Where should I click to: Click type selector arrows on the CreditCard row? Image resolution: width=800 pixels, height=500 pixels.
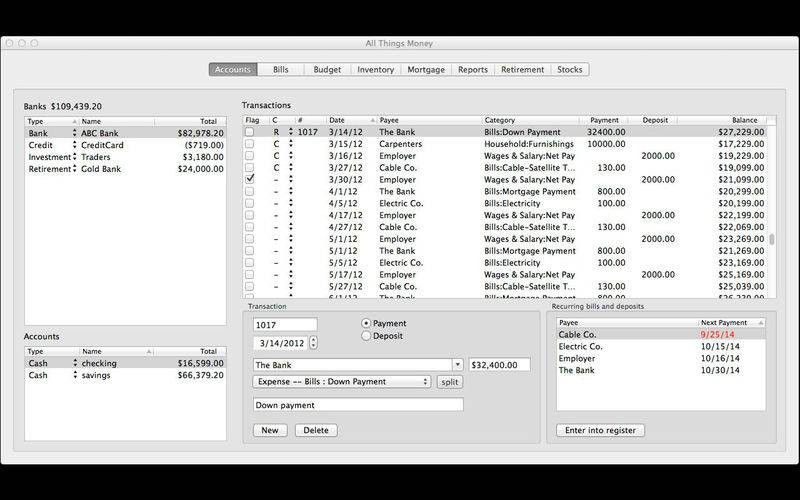coord(74,145)
